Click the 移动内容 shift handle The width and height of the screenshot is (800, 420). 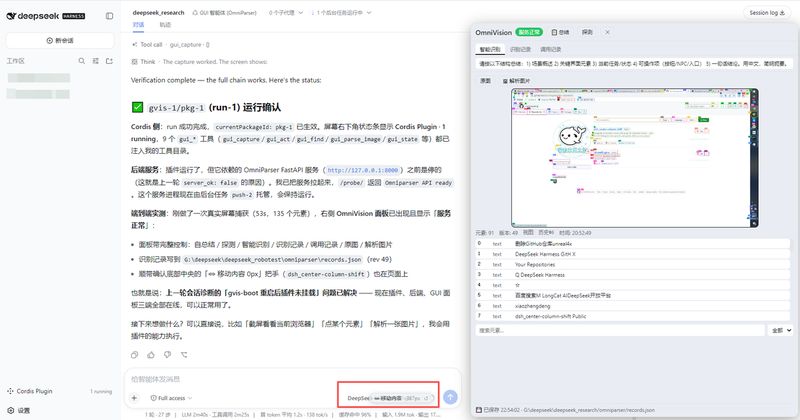coord(403,398)
